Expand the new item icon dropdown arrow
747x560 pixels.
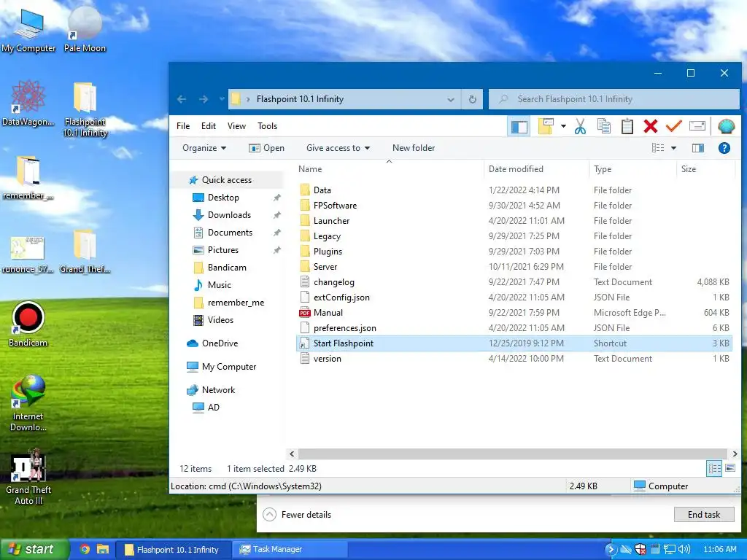(563, 127)
